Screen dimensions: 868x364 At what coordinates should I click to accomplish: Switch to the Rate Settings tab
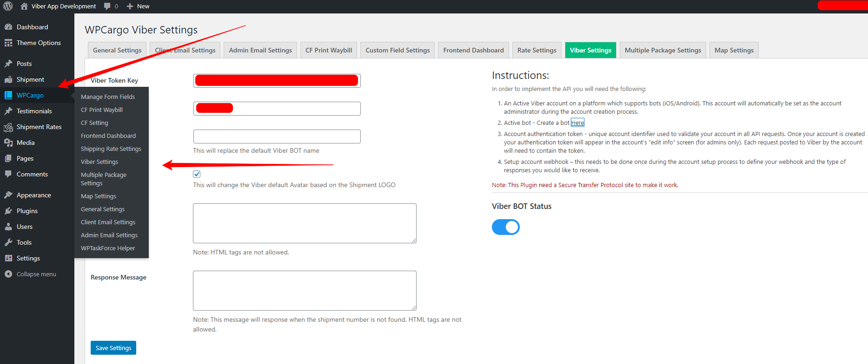(x=537, y=50)
